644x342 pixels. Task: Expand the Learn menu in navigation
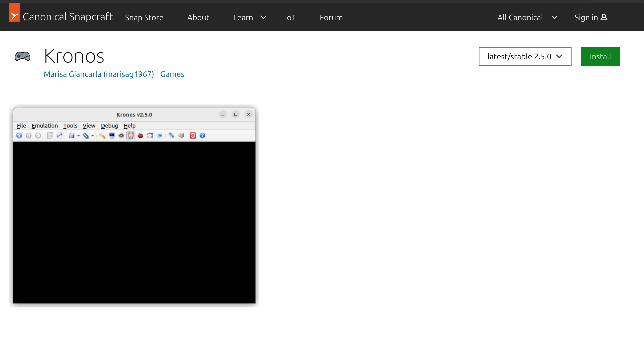[250, 17]
